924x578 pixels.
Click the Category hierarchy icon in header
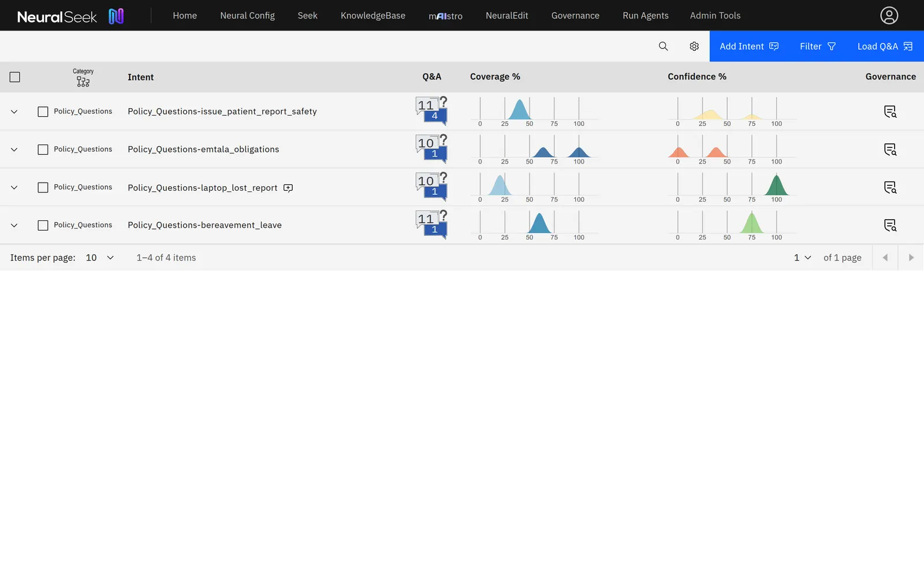click(83, 82)
